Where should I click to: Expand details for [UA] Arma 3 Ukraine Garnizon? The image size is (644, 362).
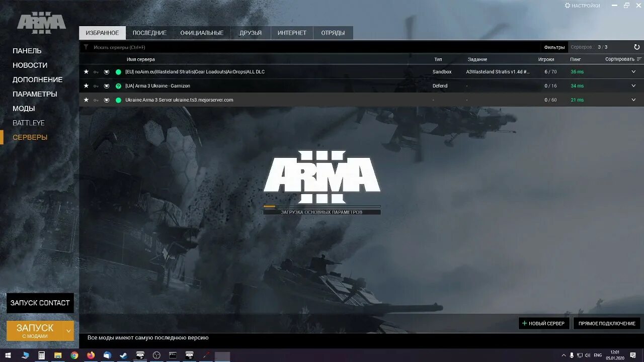click(633, 86)
